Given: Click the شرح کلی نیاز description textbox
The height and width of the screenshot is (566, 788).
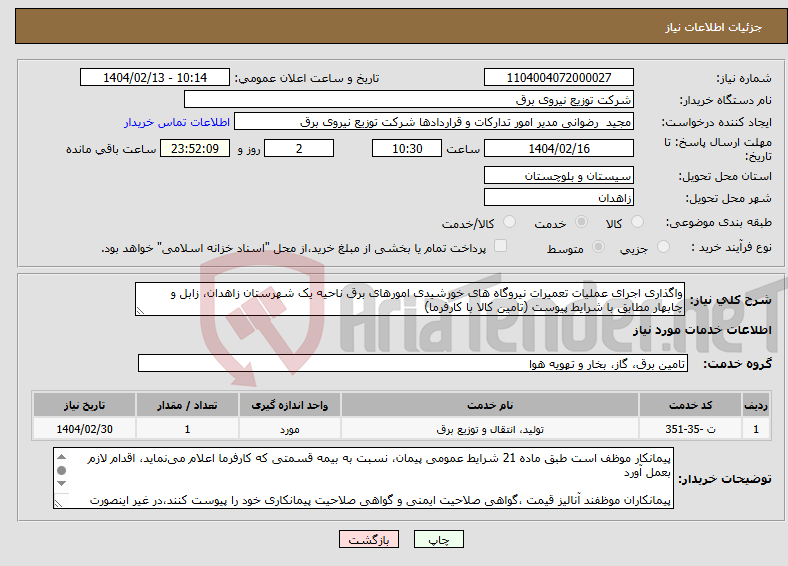Looking at the screenshot, I should (x=410, y=299).
